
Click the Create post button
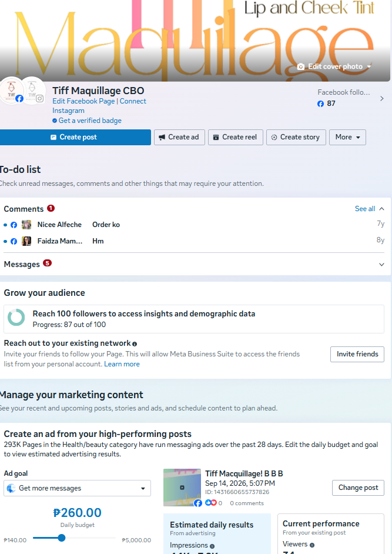point(75,137)
